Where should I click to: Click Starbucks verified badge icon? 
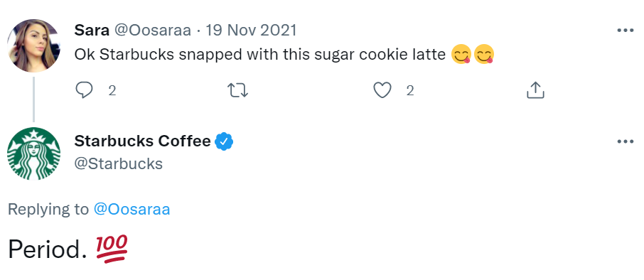tap(224, 141)
